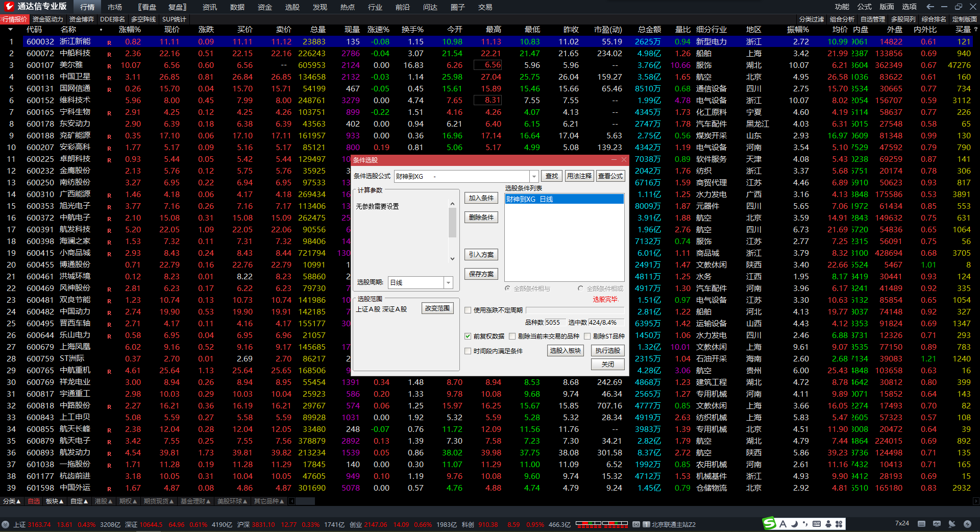The width and height of the screenshot is (980, 532).
Task: Open the 公式 menu in title bar
Action: click(864, 7)
